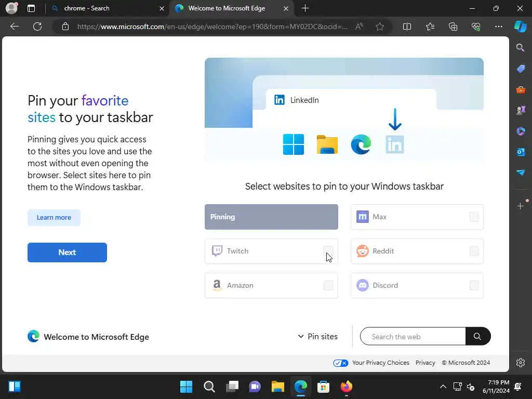Customize the sidebar with the plus icon
532x399 pixels.
point(521,206)
